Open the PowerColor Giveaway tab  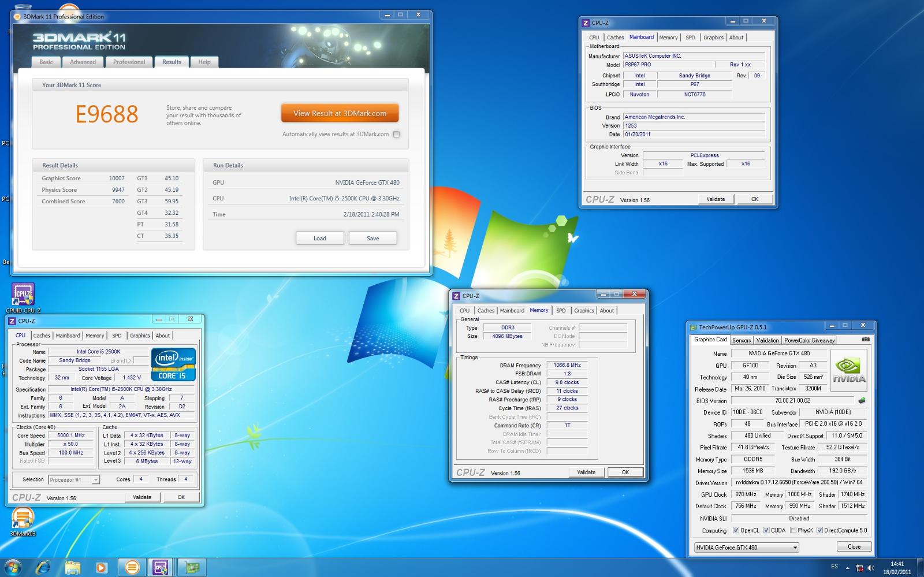tap(809, 340)
